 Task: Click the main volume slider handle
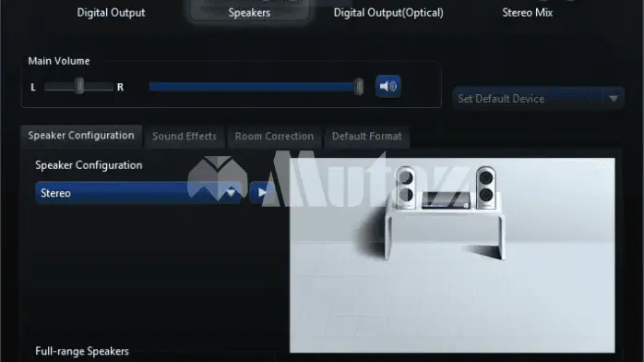pyautogui.click(x=359, y=87)
